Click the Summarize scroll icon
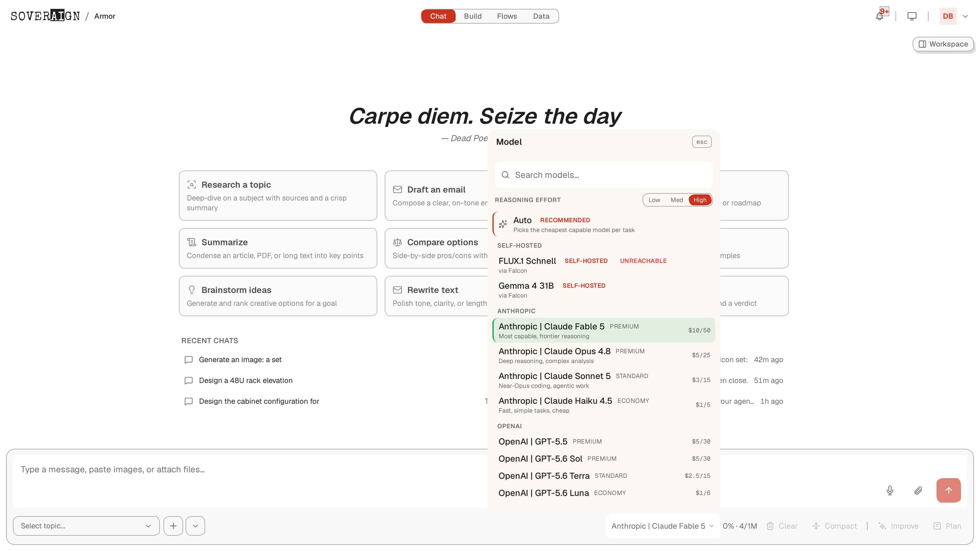 pos(192,242)
